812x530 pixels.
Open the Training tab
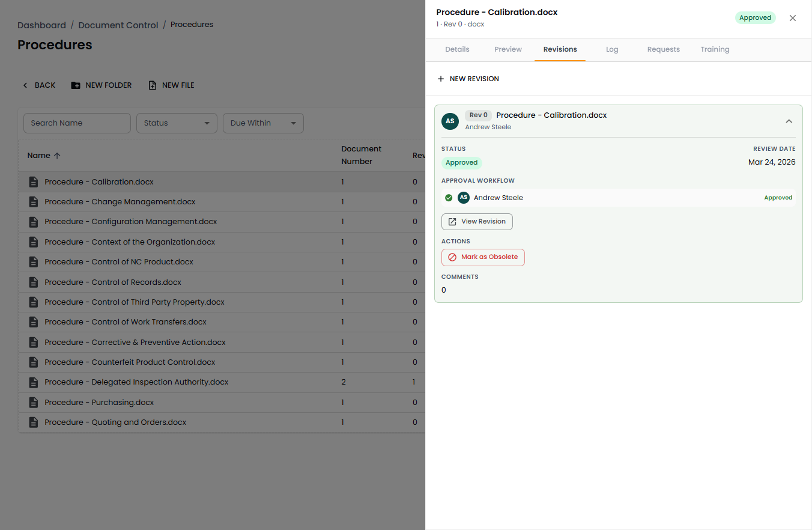point(714,49)
